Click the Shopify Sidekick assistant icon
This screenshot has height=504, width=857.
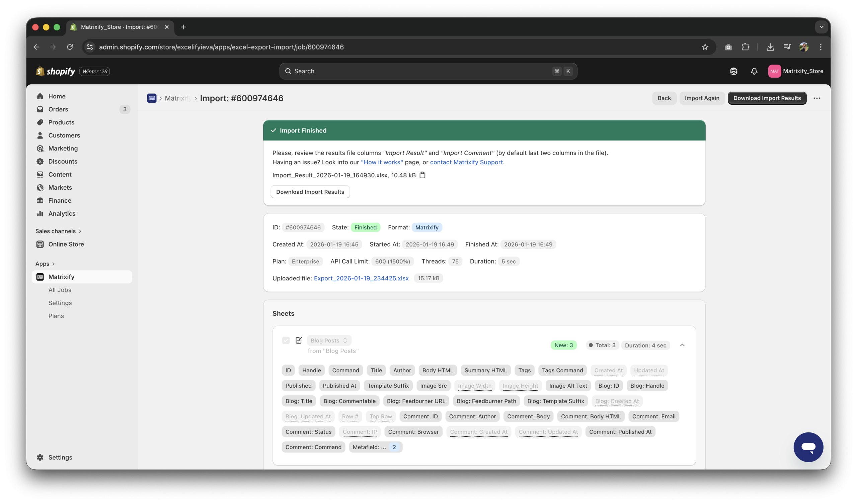point(733,71)
